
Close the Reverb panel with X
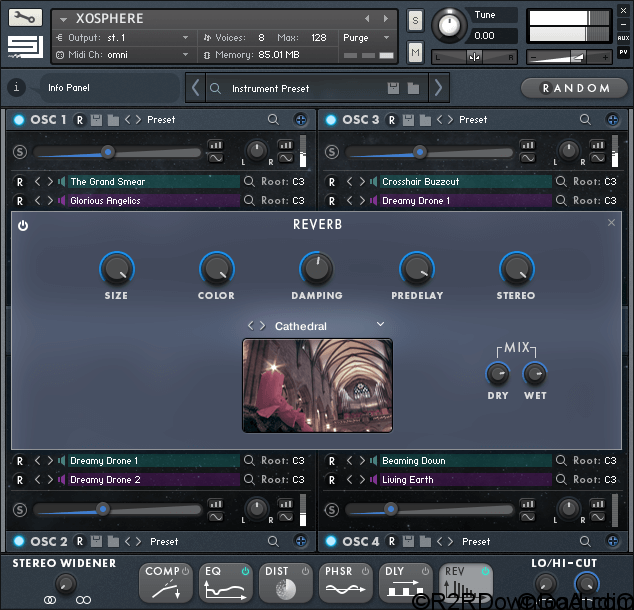pyautogui.click(x=611, y=223)
